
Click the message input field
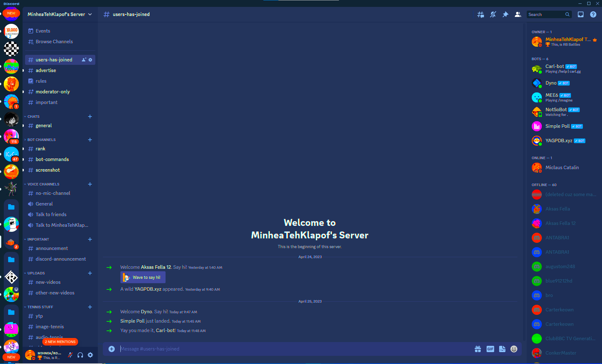click(295, 349)
